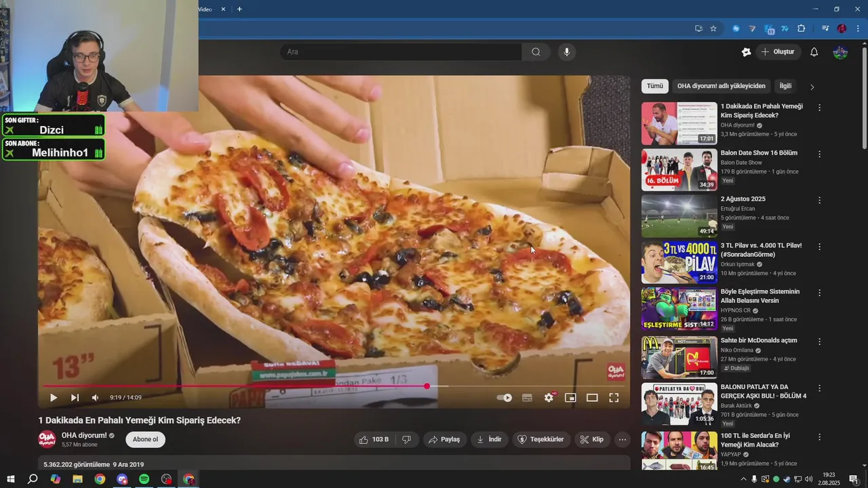Open Chrome three-dot menu
This screenshot has width=868, height=488.
coord(858,28)
